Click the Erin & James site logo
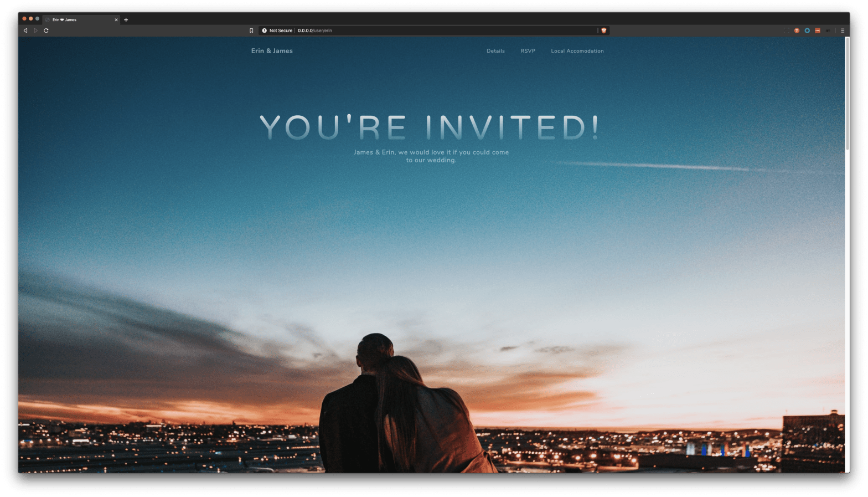The image size is (868, 497). [x=272, y=51]
